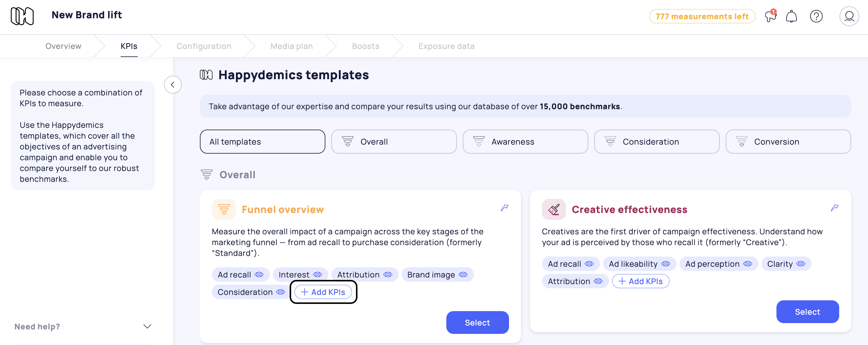Go to the Configuration tab
Image resolution: width=868 pixels, height=345 pixels.
click(203, 46)
